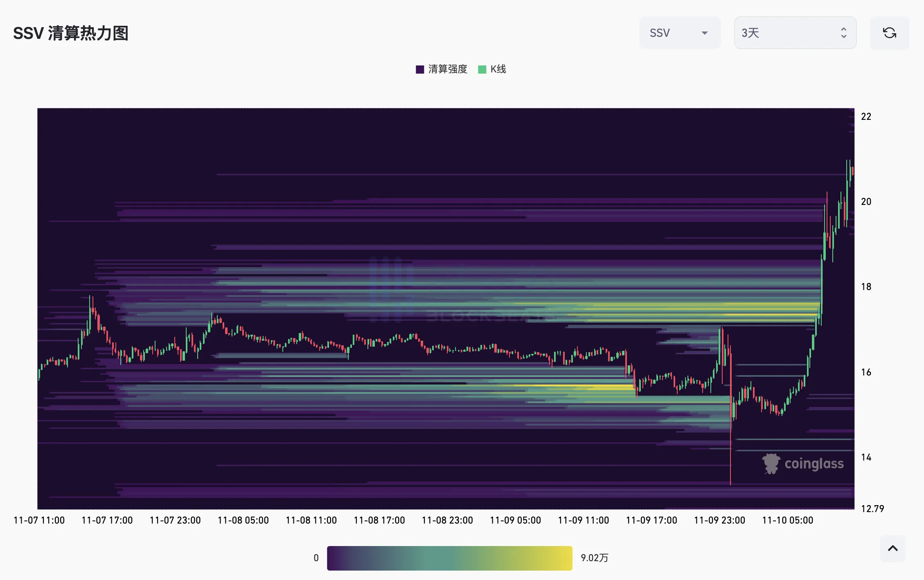
Task: Click the 11-09 23:00 time axis label
Action: (719, 520)
